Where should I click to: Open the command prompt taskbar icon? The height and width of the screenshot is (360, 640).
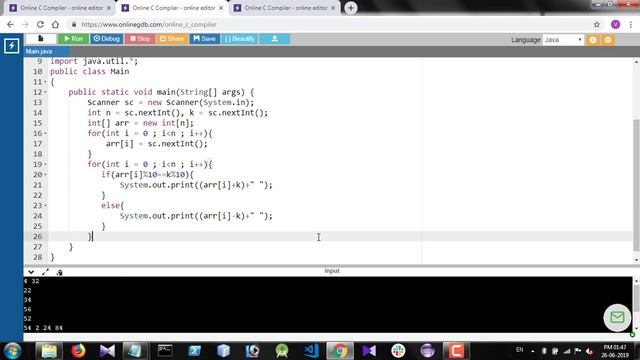point(165,351)
